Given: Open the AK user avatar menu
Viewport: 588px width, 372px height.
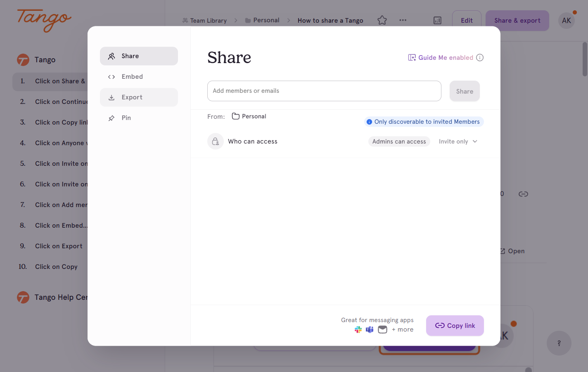Looking at the screenshot, I should 567,21.
